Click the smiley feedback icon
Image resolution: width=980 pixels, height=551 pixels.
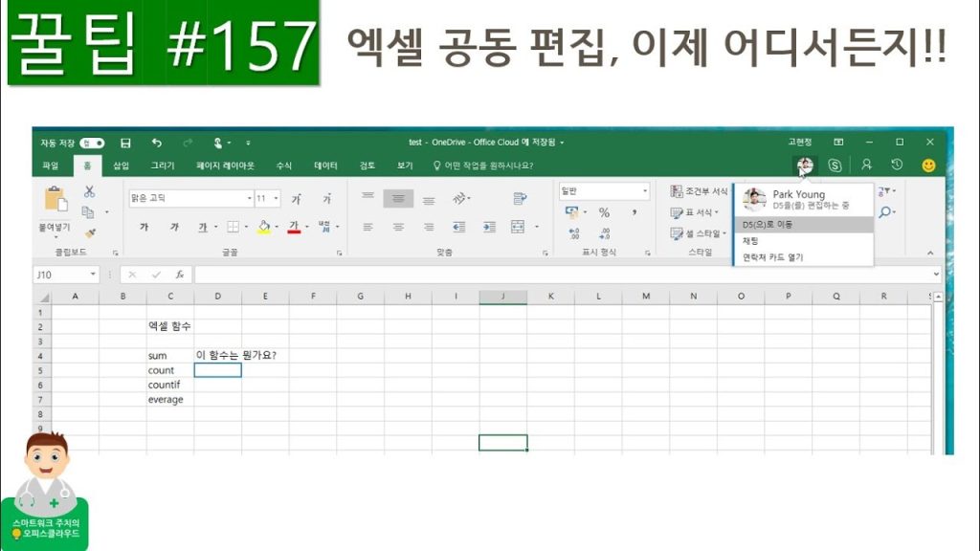point(928,165)
